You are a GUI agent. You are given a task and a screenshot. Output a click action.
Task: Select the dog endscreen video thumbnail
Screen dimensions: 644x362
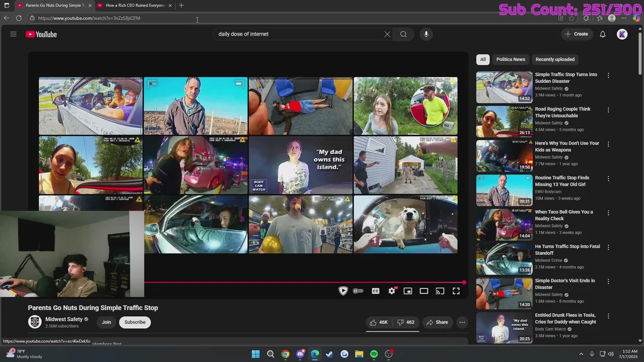406,224
